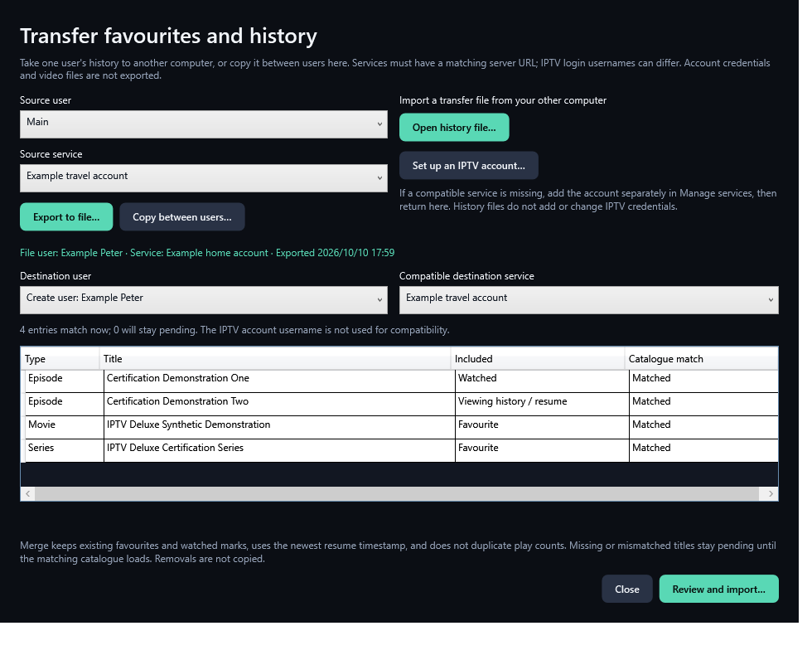Select the IPTV Deluxe Certification Series cell

279,451
